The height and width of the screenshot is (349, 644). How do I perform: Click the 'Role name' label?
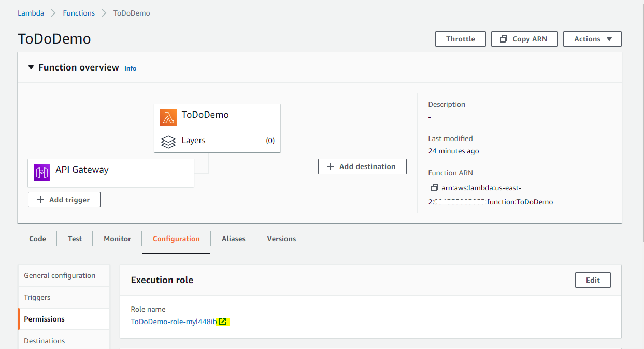click(148, 309)
